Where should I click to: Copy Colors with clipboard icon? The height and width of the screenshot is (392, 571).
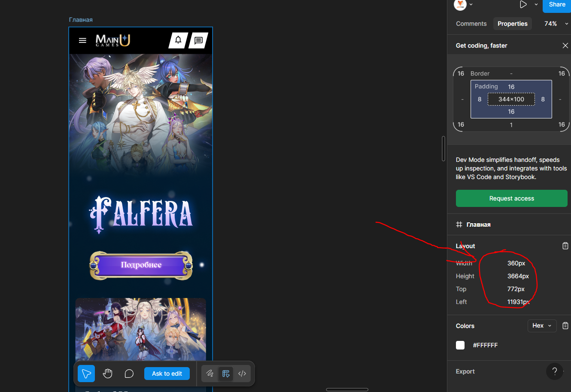click(565, 326)
